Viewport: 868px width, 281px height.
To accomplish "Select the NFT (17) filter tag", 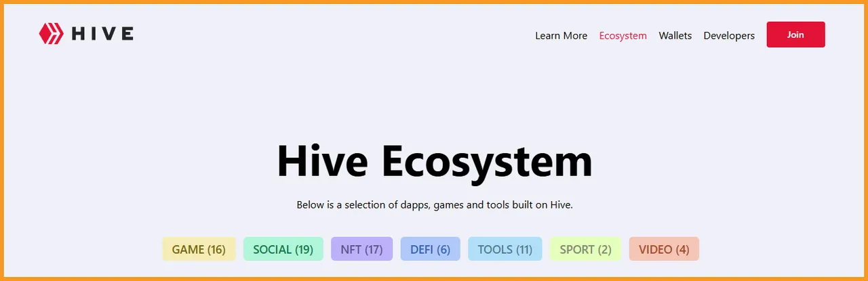I will click(361, 249).
